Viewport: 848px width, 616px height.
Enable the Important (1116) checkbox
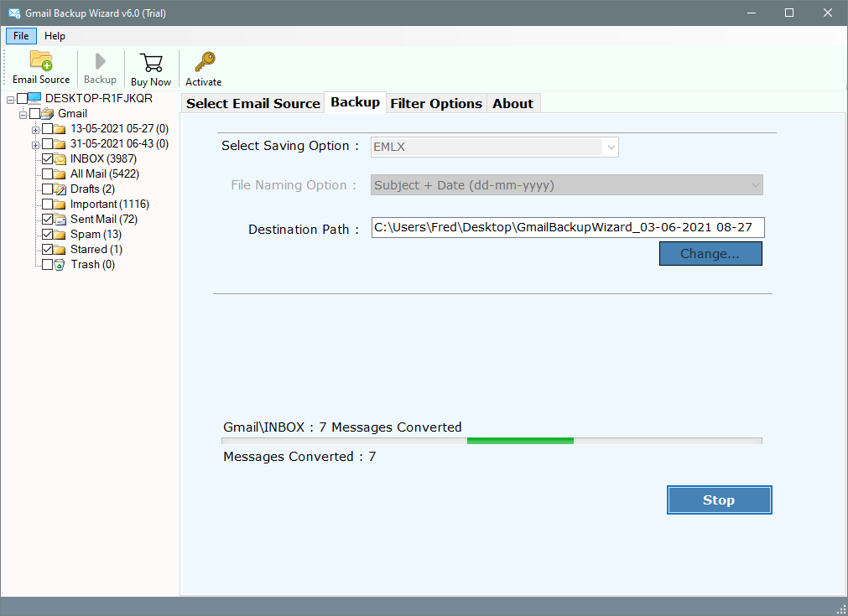point(48,204)
